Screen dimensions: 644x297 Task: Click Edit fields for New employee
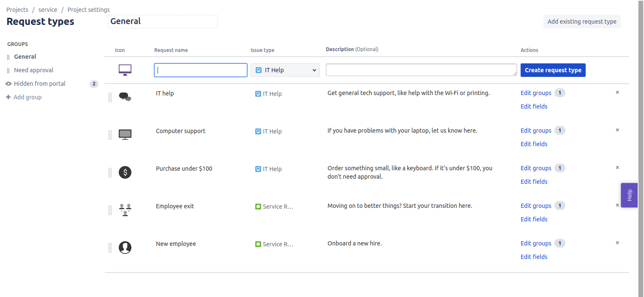point(534,257)
